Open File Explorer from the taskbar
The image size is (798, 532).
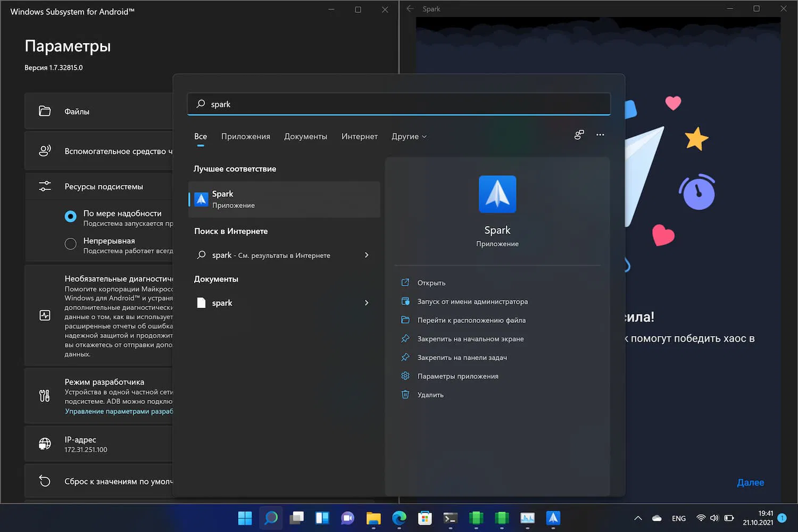click(373, 518)
